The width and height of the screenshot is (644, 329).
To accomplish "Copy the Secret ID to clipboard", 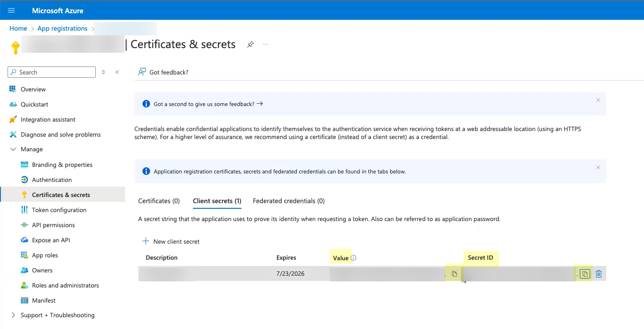I will click(x=585, y=274).
